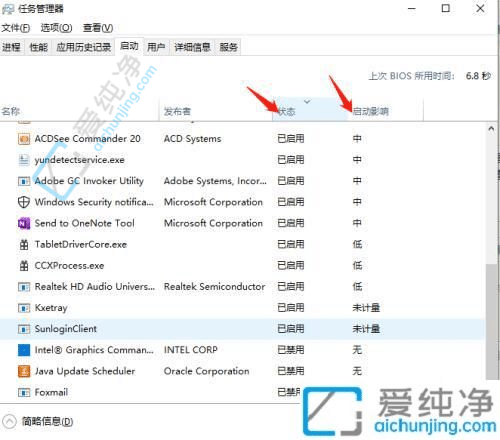This screenshot has height=440, width=500.
Task: Open the 查看(V) menu
Action: click(x=98, y=28)
